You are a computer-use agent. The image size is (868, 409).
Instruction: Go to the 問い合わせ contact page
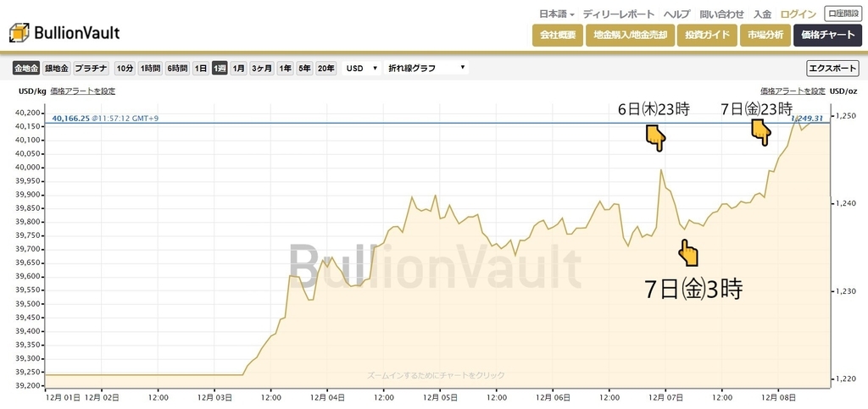pyautogui.click(x=722, y=14)
